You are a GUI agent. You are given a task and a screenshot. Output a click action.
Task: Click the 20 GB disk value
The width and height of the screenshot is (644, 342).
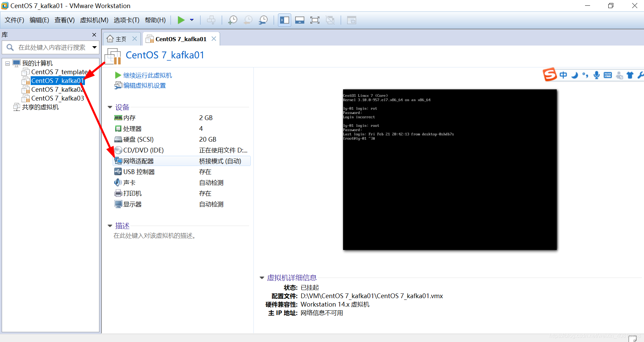[208, 139]
